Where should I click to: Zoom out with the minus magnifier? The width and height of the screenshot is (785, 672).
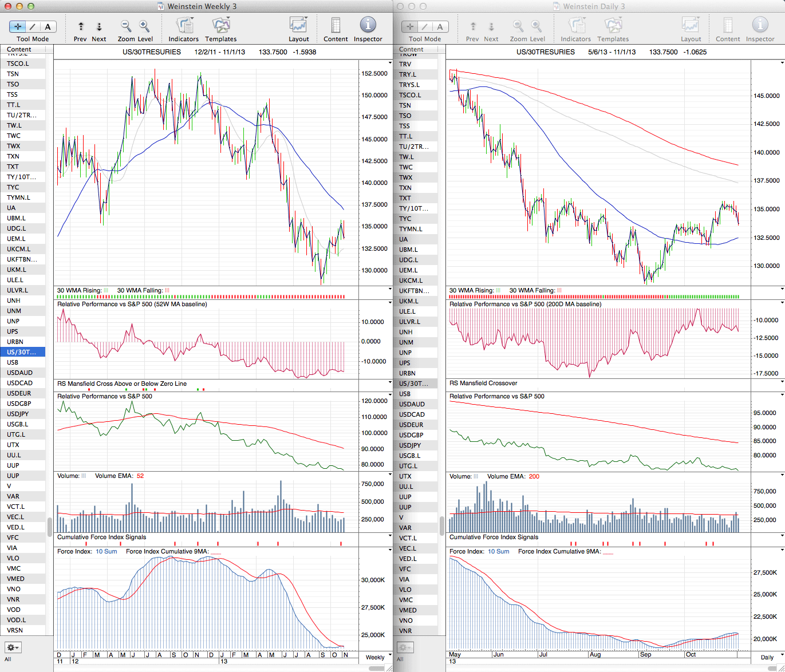(125, 26)
